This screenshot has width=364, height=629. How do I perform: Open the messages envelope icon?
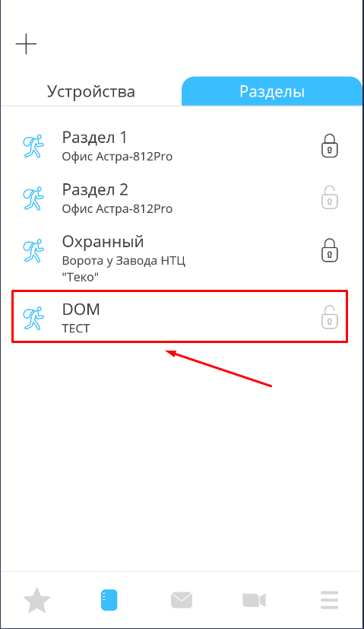pos(182,601)
